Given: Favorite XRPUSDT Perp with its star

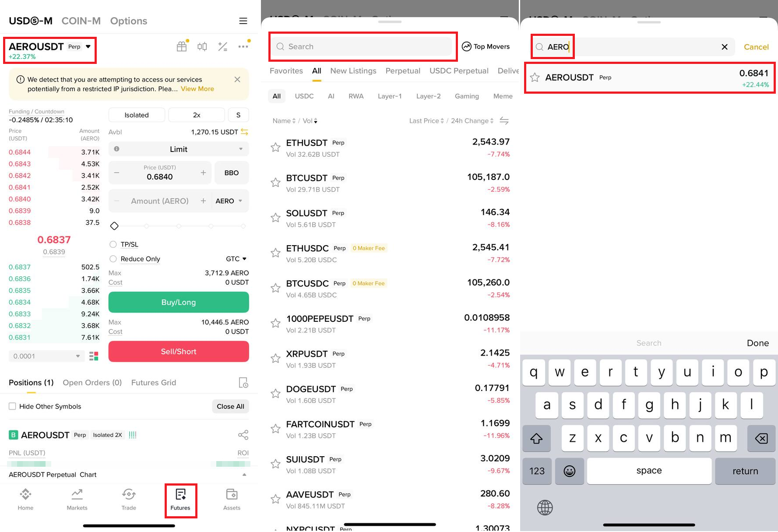Looking at the screenshot, I should point(275,359).
